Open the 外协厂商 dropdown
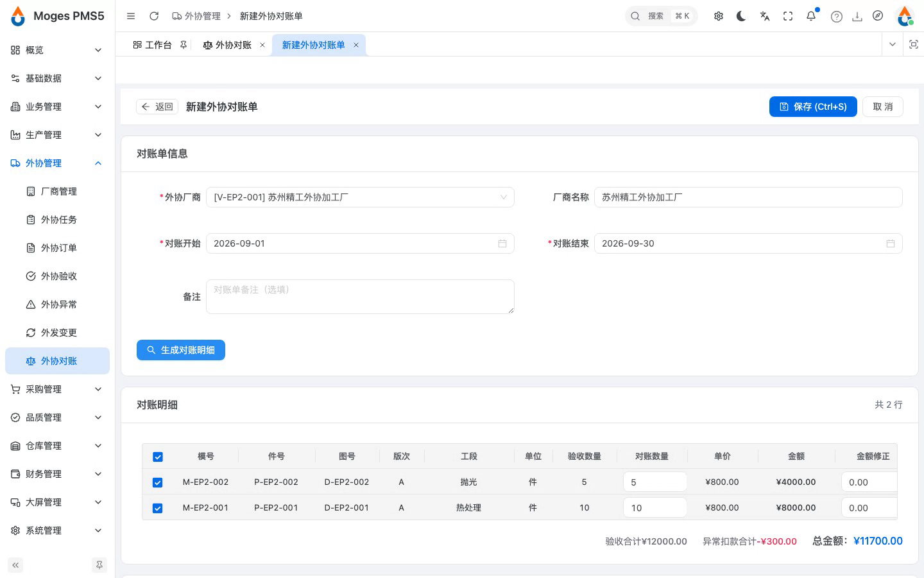 (x=360, y=197)
